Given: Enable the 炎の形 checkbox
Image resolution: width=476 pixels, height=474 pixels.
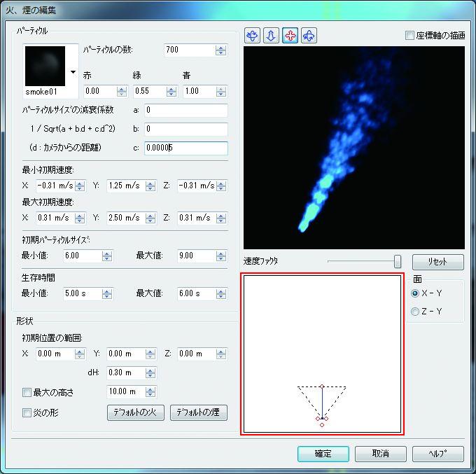Looking at the screenshot, I should 27,412.
